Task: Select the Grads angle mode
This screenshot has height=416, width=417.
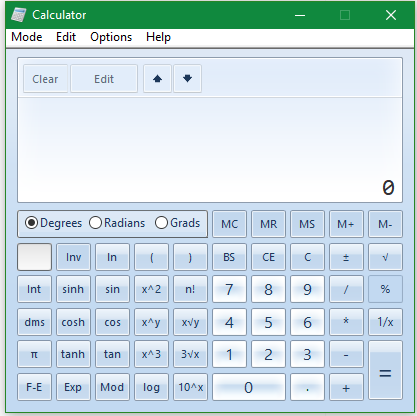Action: (x=177, y=223)
